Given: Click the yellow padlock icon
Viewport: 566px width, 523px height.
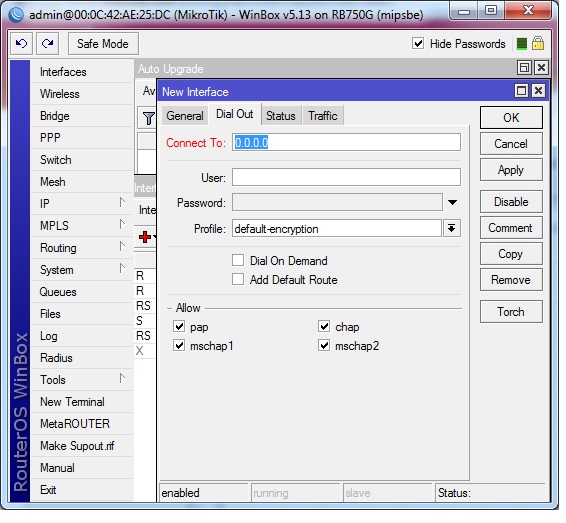Looking at the screenshot, I should point(538,43).
